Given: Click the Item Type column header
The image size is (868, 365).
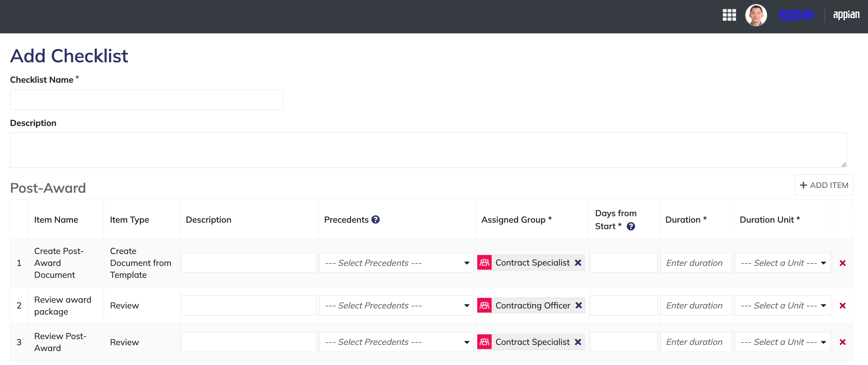Looking at the screenshot, I should click(x=130, y=220).
